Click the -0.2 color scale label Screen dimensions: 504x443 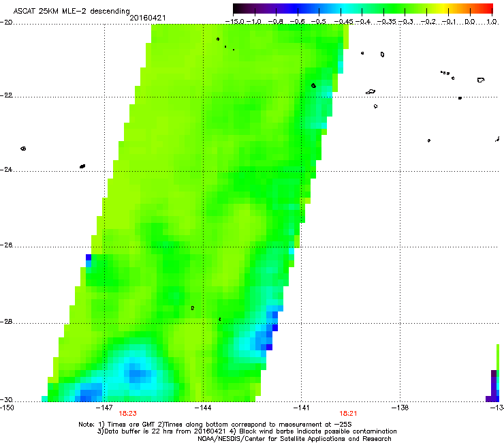[x=428, y=22]
